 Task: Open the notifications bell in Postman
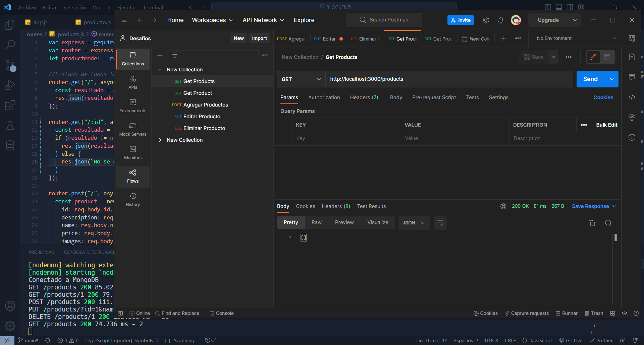501,20
